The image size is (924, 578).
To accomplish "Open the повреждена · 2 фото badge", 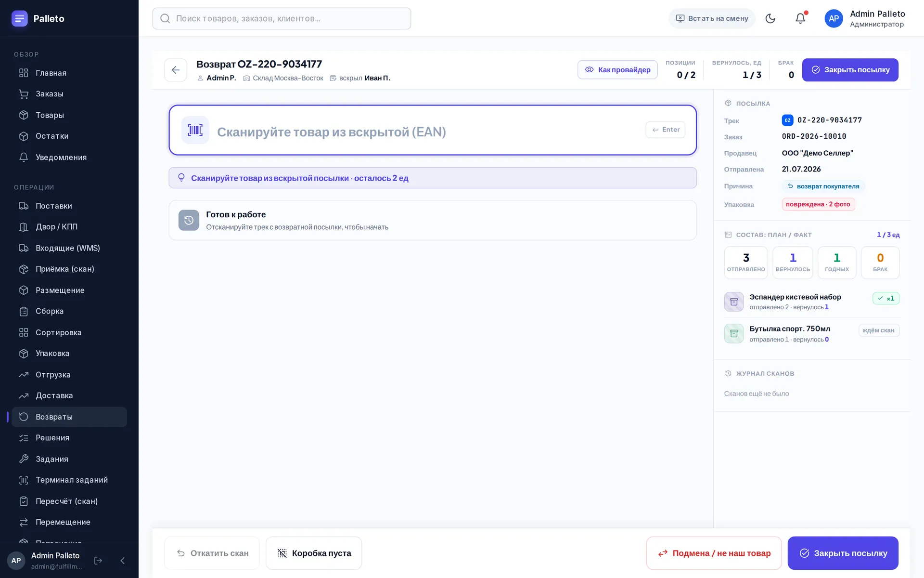I will tap(818, 204).
